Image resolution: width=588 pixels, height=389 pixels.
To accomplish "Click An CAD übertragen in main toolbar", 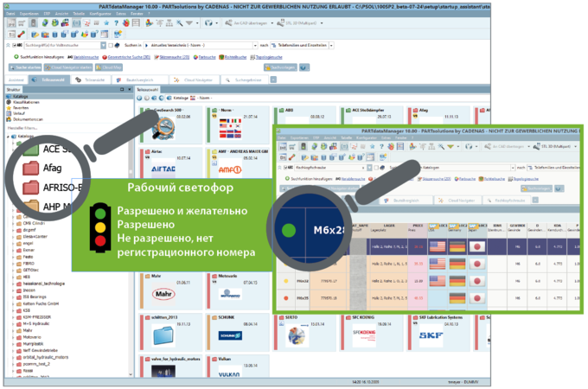I will 246,23.
